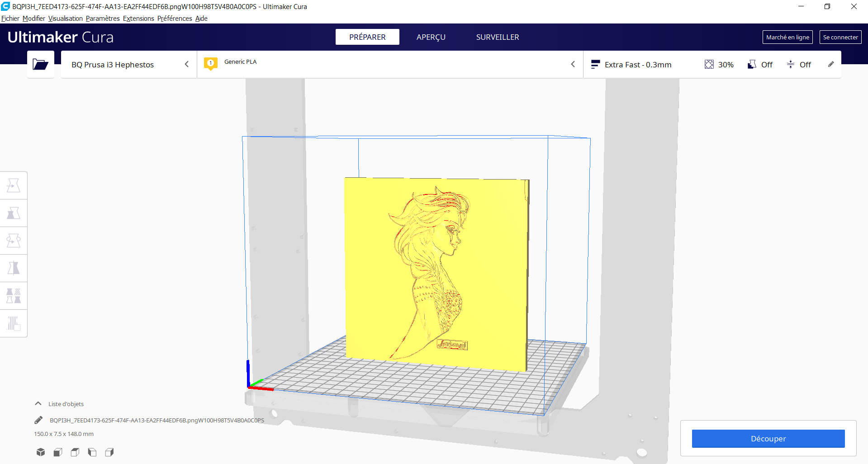
Task: Click the Extra Fast profile layer icon
Action: coord(595,65)
